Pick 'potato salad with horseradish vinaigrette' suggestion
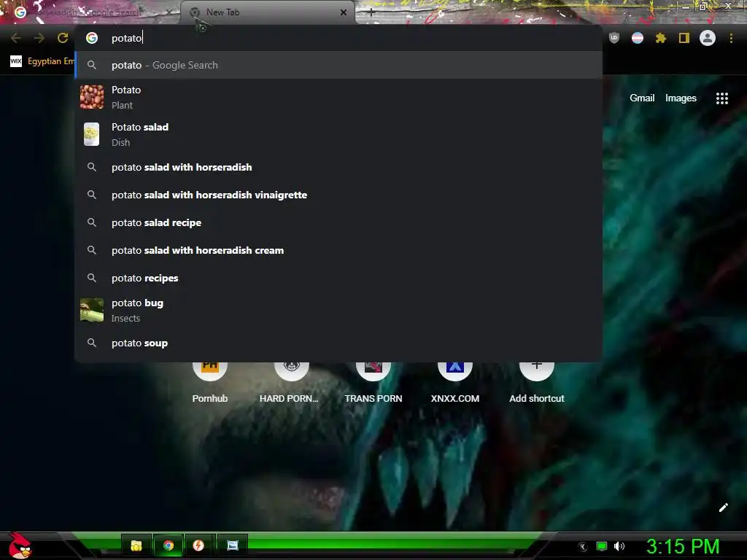 click(x=338, y=195)
